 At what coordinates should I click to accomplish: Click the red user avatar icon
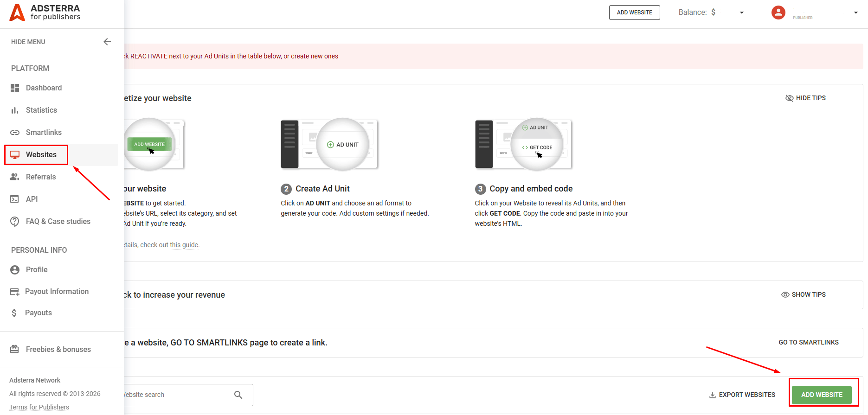coord(778,13)
